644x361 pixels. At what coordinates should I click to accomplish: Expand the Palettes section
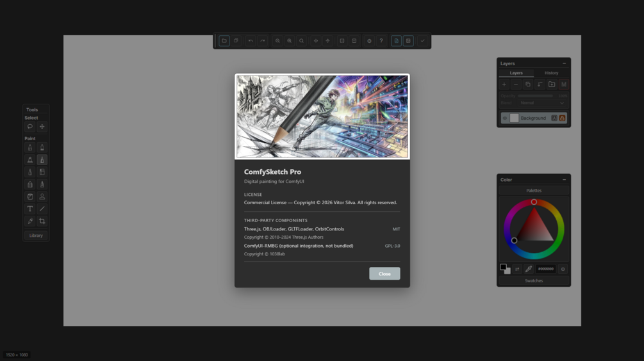(534, 190)
